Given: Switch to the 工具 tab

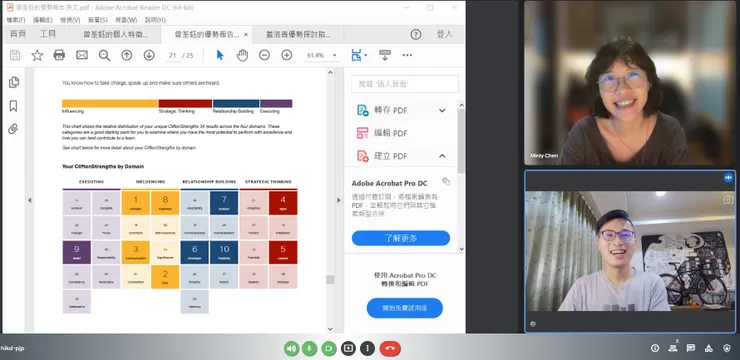Looking at the screenshot, I should click(x=48, y=34).
